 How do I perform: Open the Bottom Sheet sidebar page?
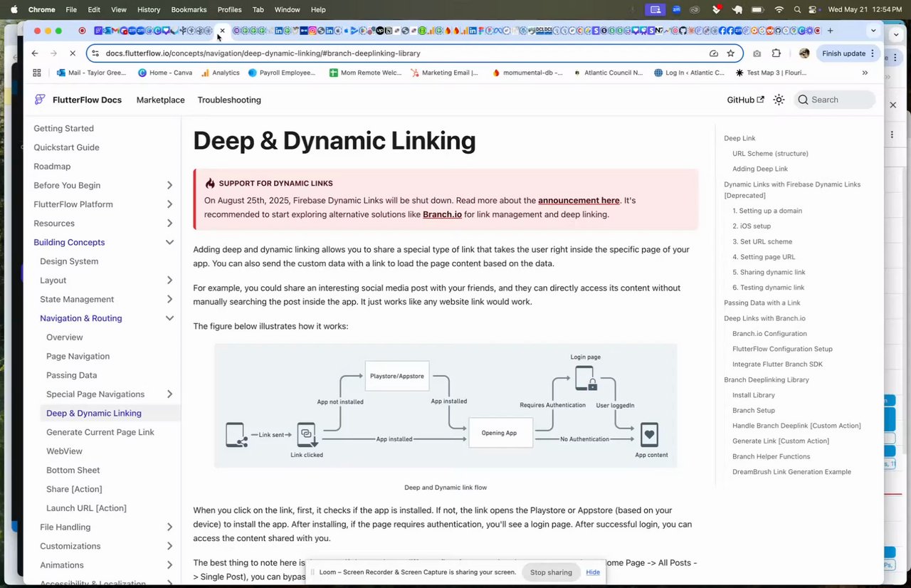pos(73,470)
